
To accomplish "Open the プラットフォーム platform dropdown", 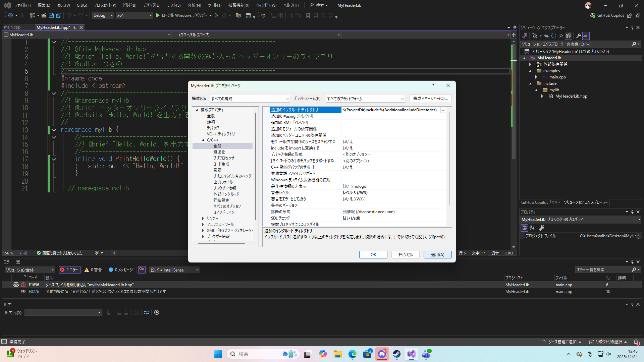I will pos(366,99).
